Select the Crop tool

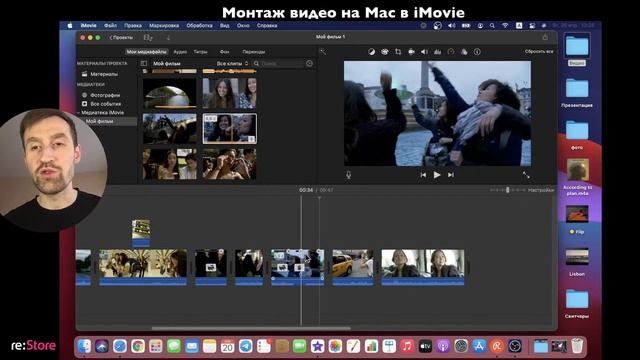click(398, 52)
